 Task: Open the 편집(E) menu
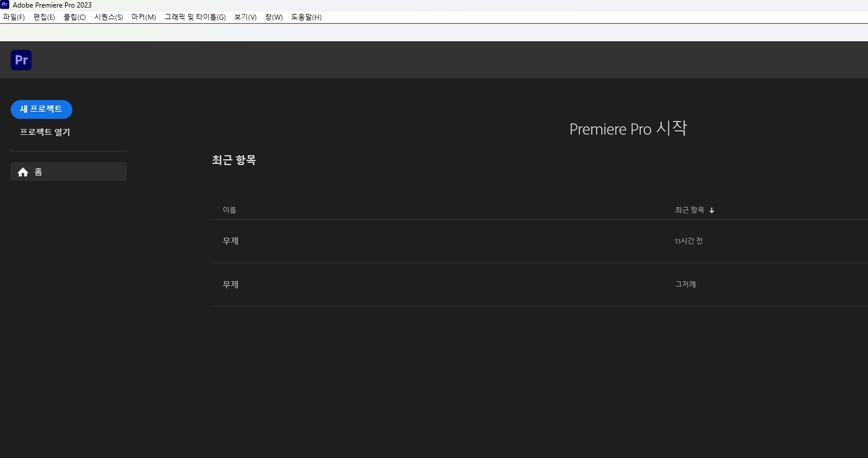(44, 17)
